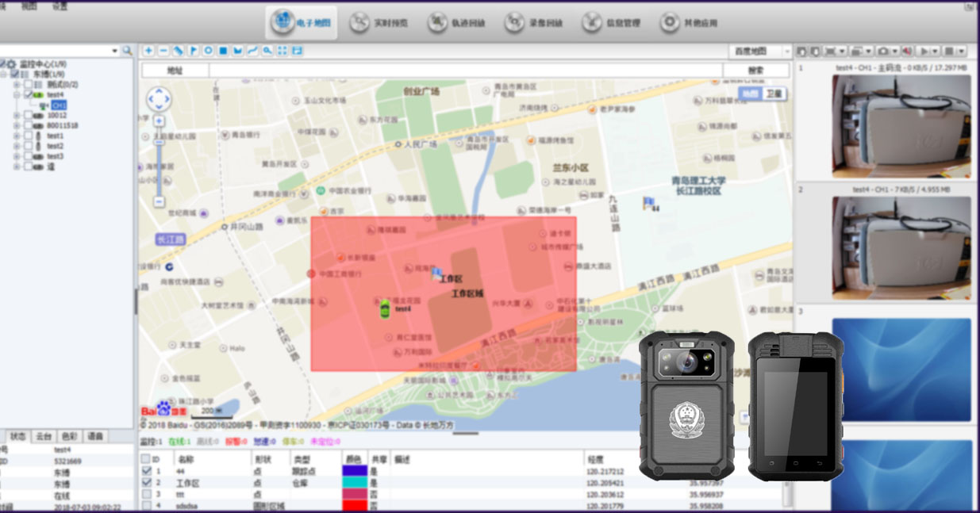Switch to the 色彩 color tab
980x513 pixels.
tap(70, 437)
